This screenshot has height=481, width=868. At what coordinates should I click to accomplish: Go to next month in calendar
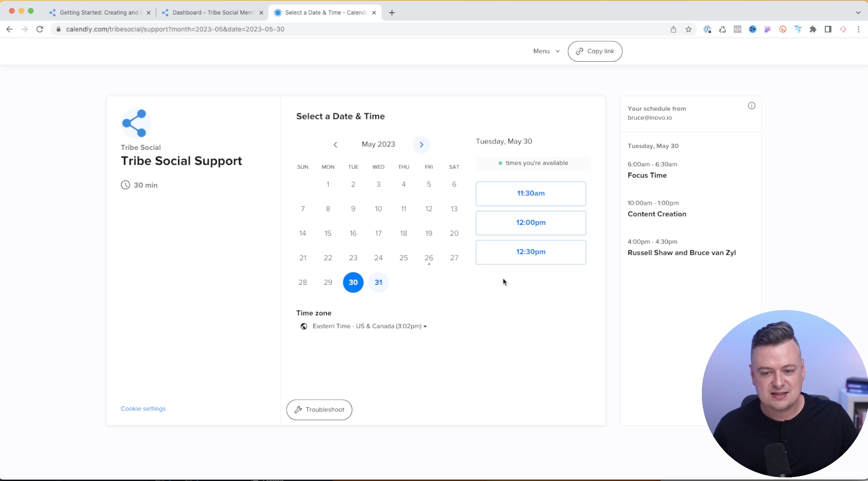coord(421,144)
